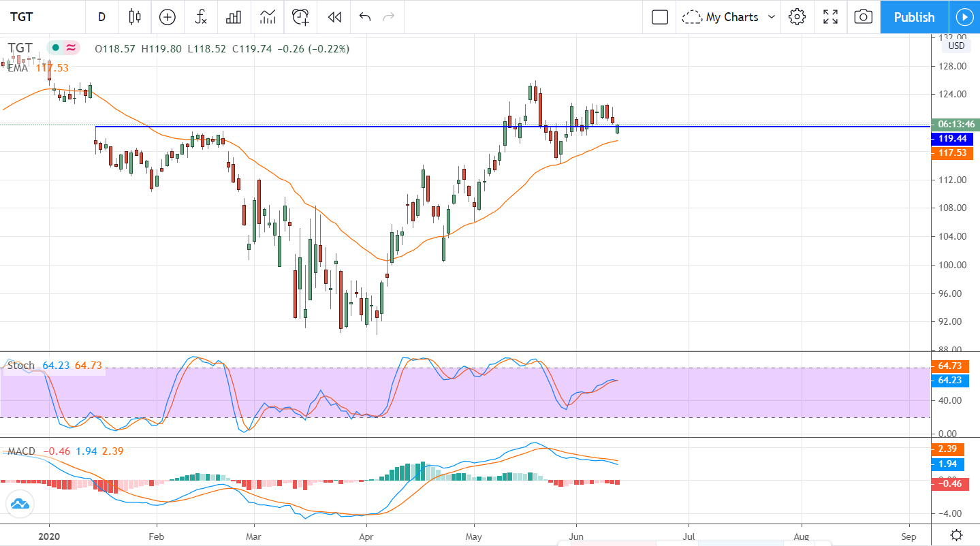Click the Stoch 64.23 blue axis label

pos(951,380)
